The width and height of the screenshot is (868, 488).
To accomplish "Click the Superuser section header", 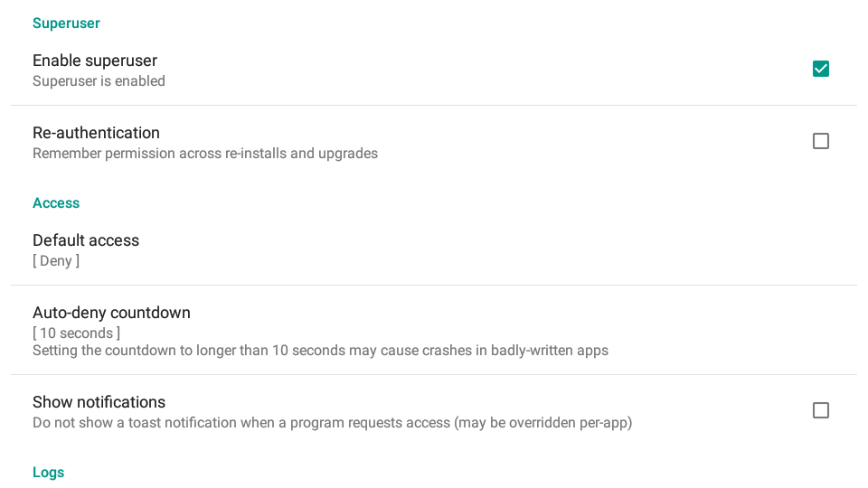I will 66,23.
